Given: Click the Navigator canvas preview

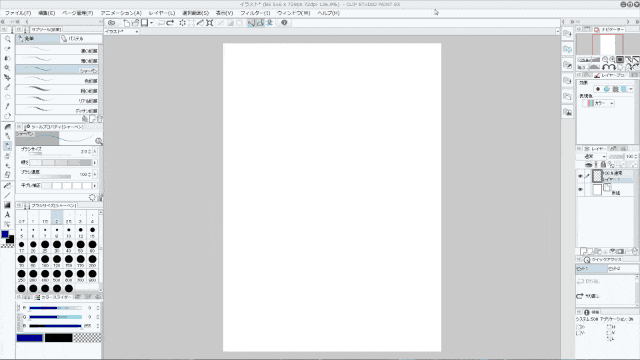Looking at the screenshot, I should (x=607, y=44).
